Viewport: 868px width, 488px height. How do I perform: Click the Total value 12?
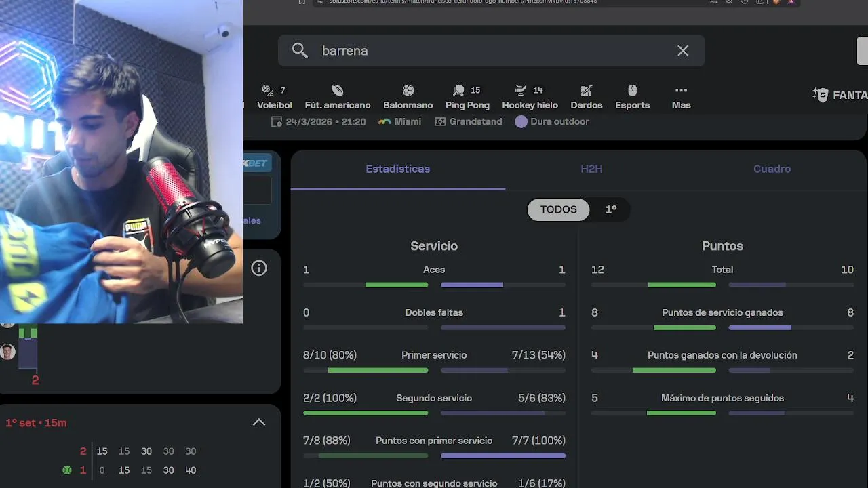point(597,270)
